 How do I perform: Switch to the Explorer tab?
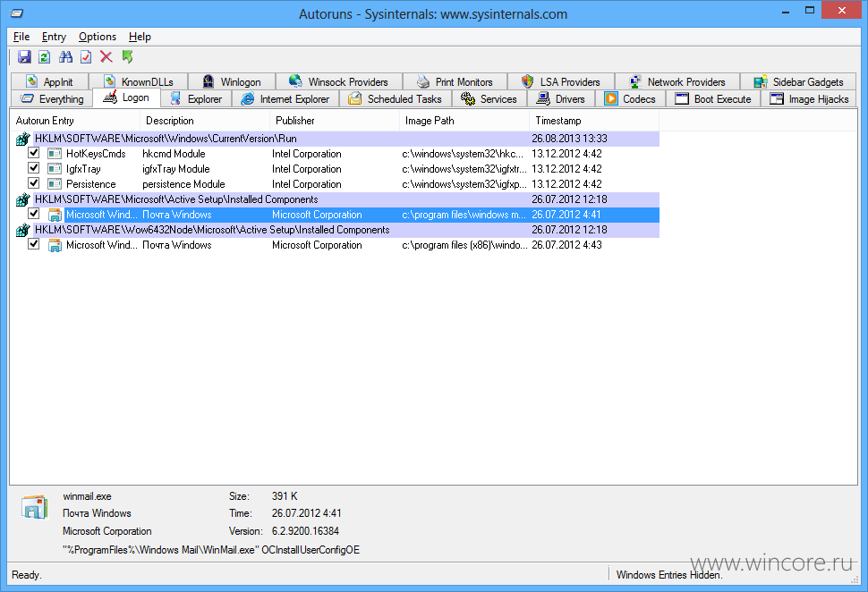(x=197, y=99)
